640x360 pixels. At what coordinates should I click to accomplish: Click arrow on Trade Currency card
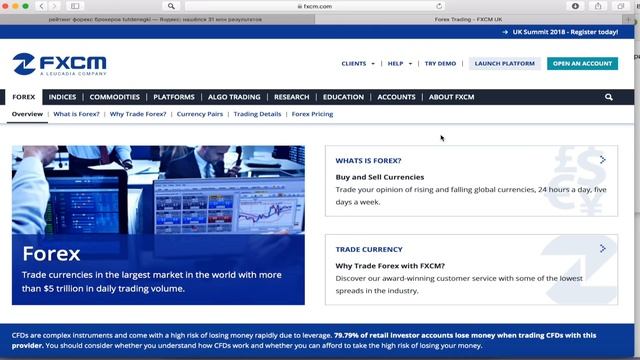point(603,248)
